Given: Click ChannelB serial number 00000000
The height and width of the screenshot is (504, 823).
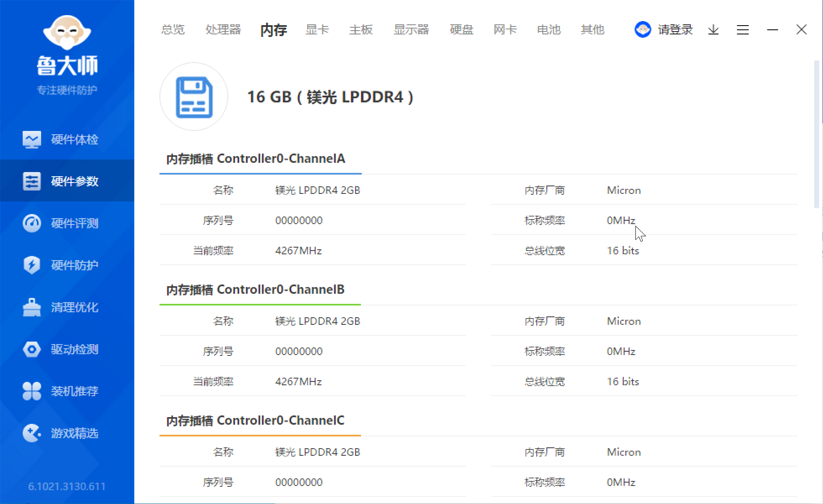Looking at the screenshot, I should 299,351.
